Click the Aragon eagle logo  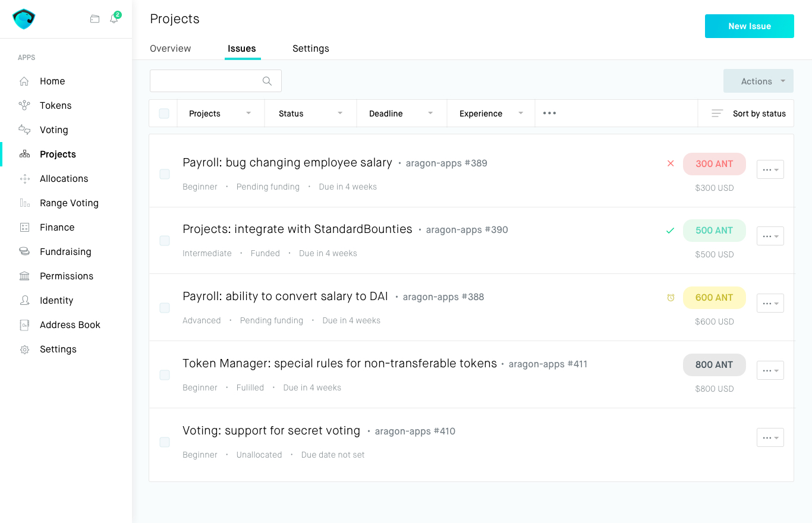coord(24,19)
